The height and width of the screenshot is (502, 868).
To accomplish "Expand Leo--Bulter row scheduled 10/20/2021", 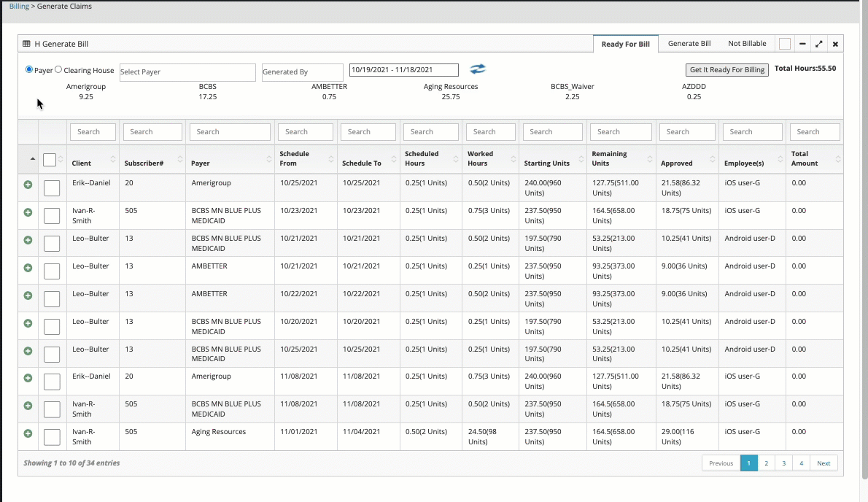I will 28,323.
